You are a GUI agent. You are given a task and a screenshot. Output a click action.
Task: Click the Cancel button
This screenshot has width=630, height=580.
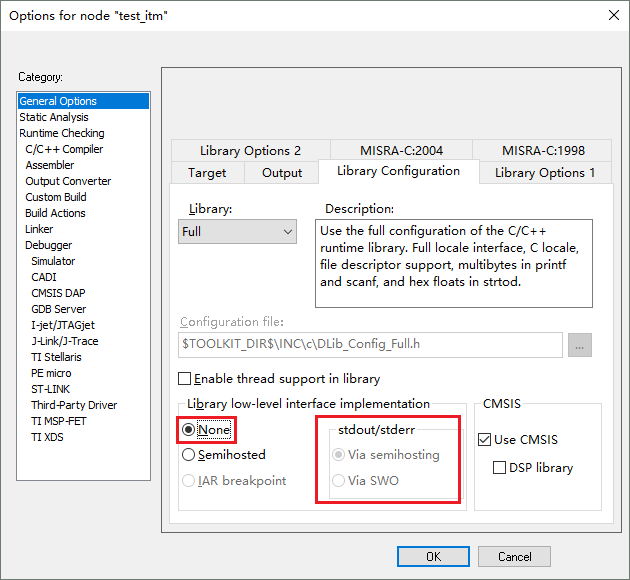click(514, 557)
